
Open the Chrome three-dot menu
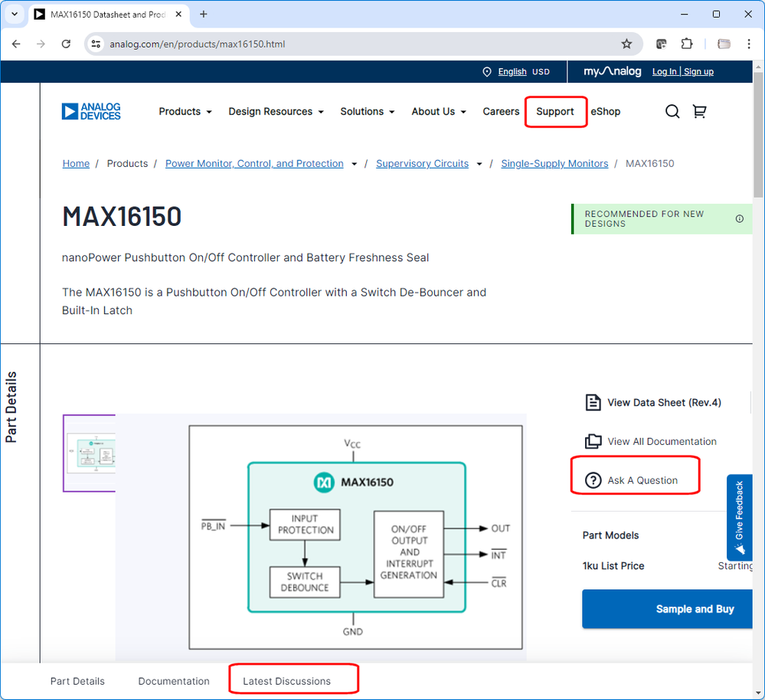[x=749, y=44]
